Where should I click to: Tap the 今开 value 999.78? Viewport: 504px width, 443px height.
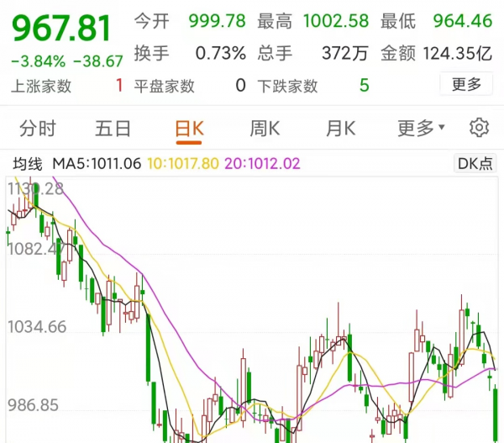pyautogui.click(x=218, y=21)
